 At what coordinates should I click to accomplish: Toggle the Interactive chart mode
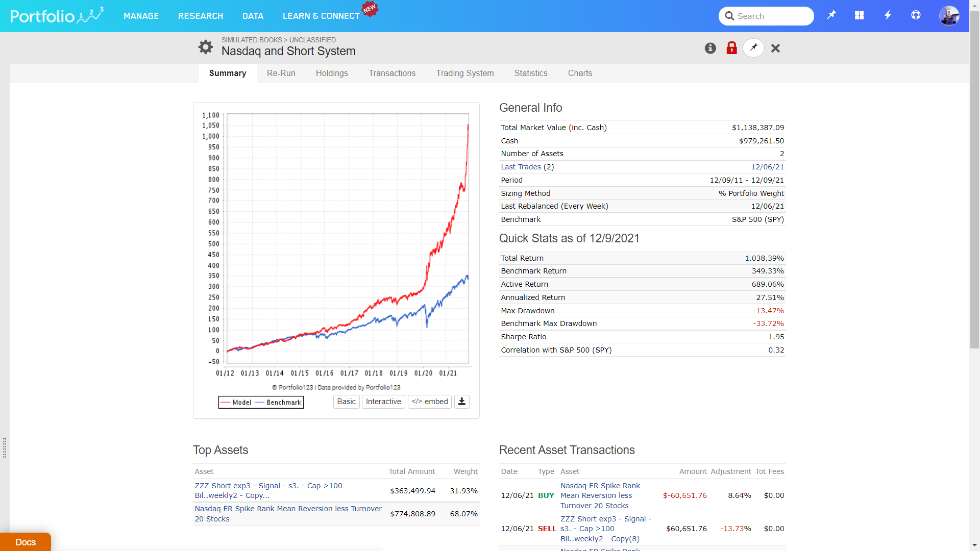(x=383, y=402)
